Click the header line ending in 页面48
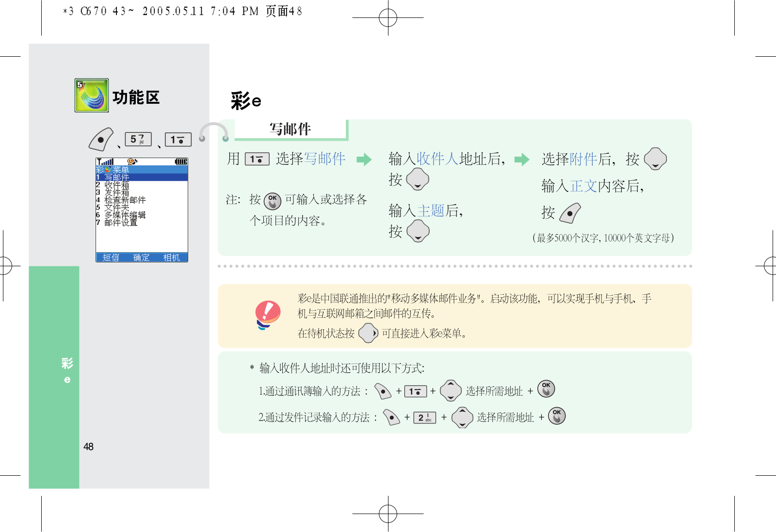 182,11
